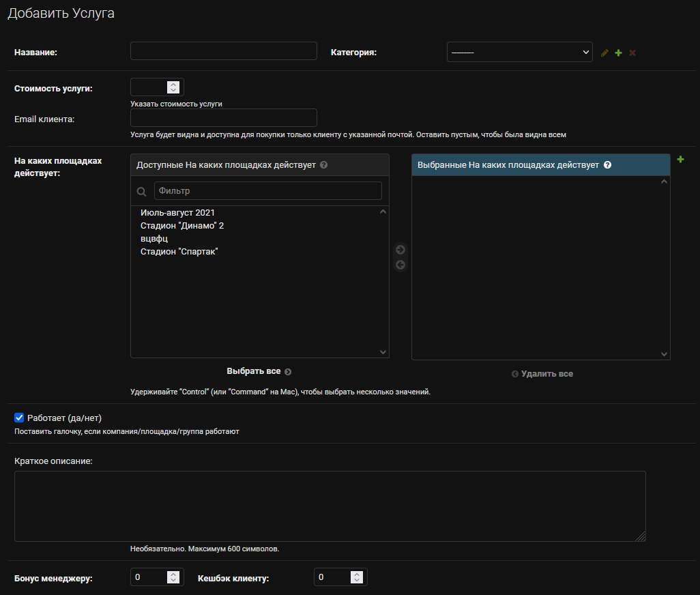The image size is (700, 595).
Task: Click red X icon to delete category
Action: pyautogui.click(x=632, y=53)
